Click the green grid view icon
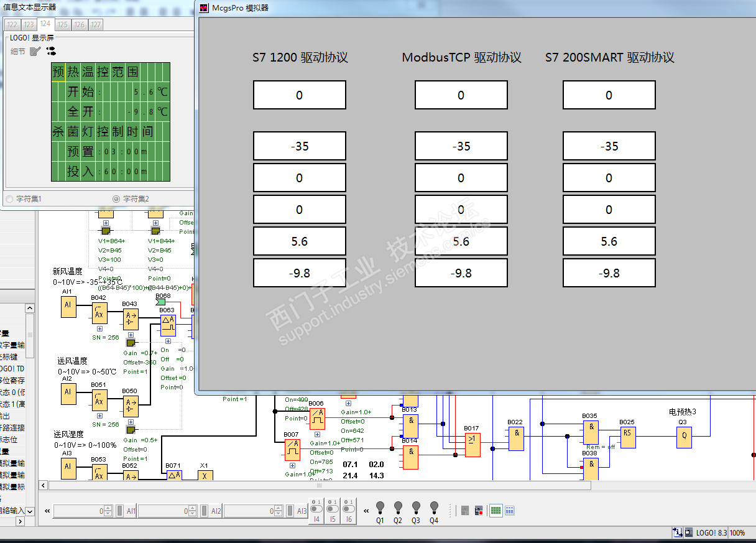 pyautogui.click(x=496, y=511)
